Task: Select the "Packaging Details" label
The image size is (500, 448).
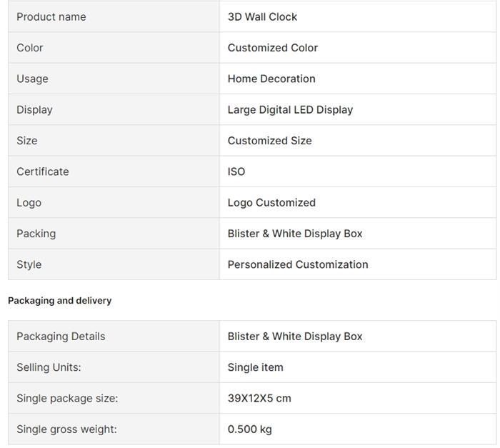Action: [61, 337]
